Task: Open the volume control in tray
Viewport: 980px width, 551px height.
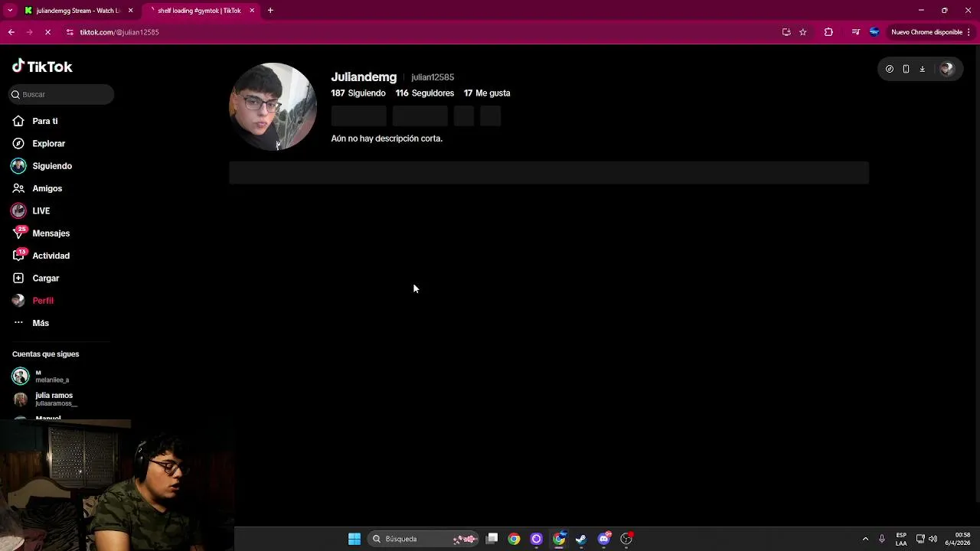Action: (x=933, y=539)
